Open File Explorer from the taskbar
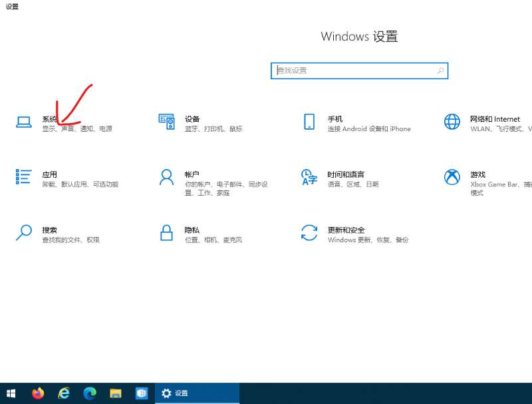532x404 pixels. tap(116, 393)
